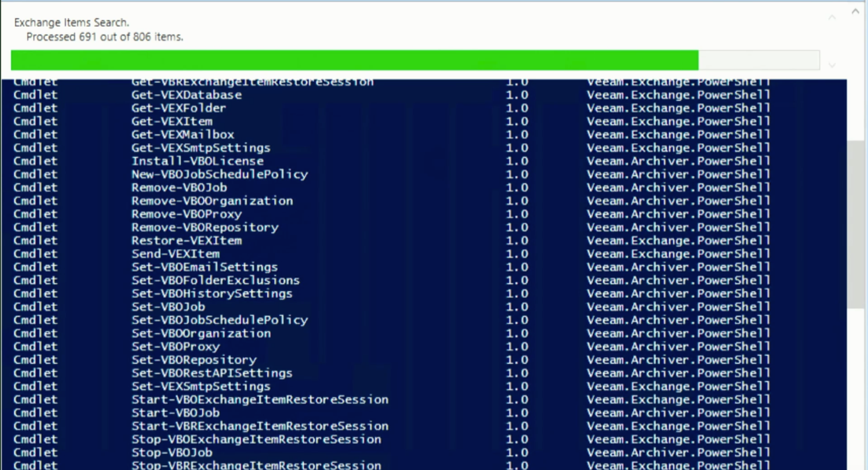Viewport: 868px width, 470px height.
Task: Click Veeam.Exchange.PowerShell module in the Set-VEXSmtpSettings row
Action: (x=678, y=387)
